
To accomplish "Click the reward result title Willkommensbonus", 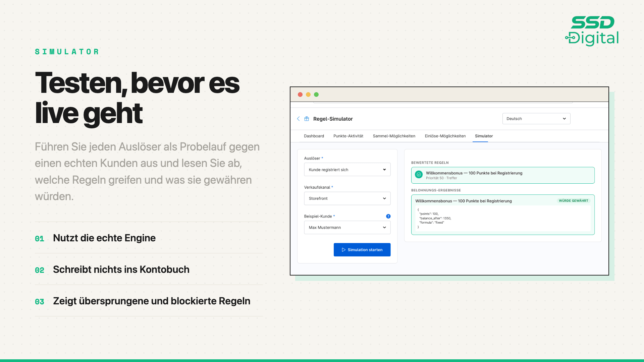I will click(x=464, y=201).
